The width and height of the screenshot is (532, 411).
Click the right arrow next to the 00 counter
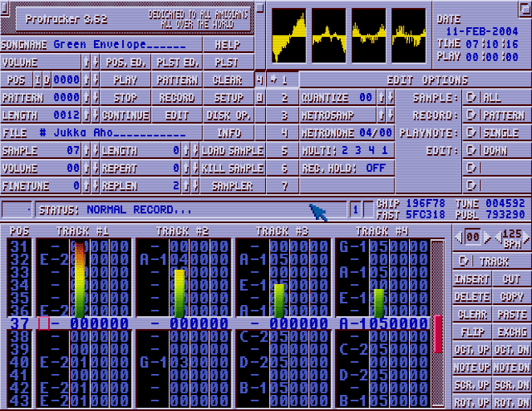coord(487,238)
